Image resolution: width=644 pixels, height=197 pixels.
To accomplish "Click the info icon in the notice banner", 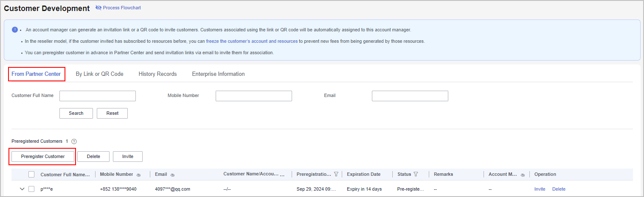I will point(15,30).
